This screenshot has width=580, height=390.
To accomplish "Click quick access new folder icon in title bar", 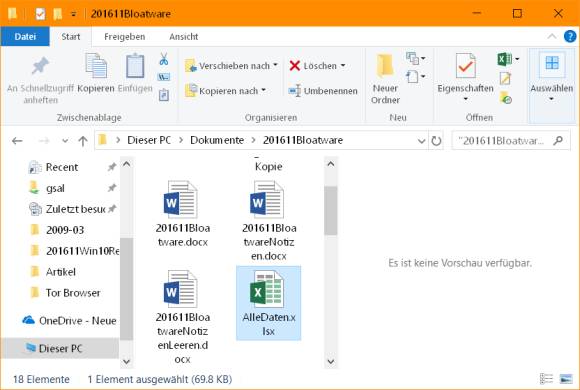I will point(57,14).
